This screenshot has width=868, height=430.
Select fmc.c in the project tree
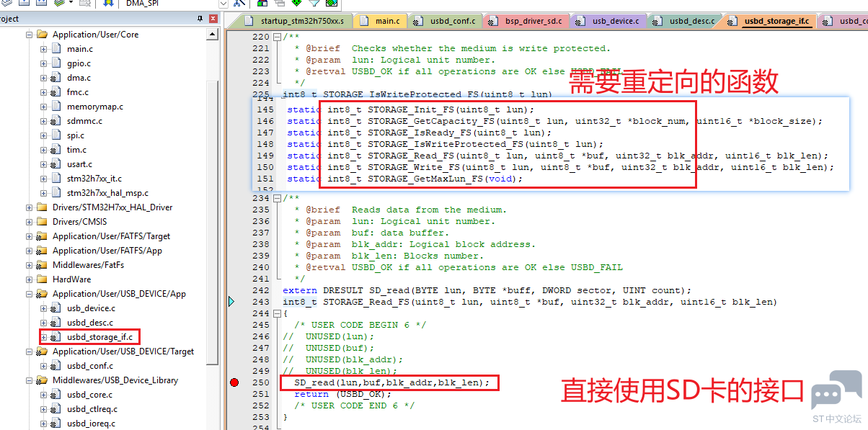(x=78, y=92)
